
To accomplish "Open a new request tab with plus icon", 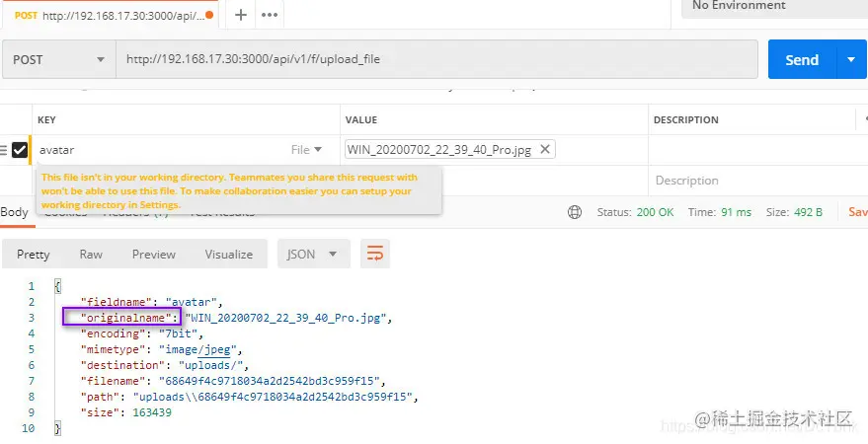I will (240, 15).
